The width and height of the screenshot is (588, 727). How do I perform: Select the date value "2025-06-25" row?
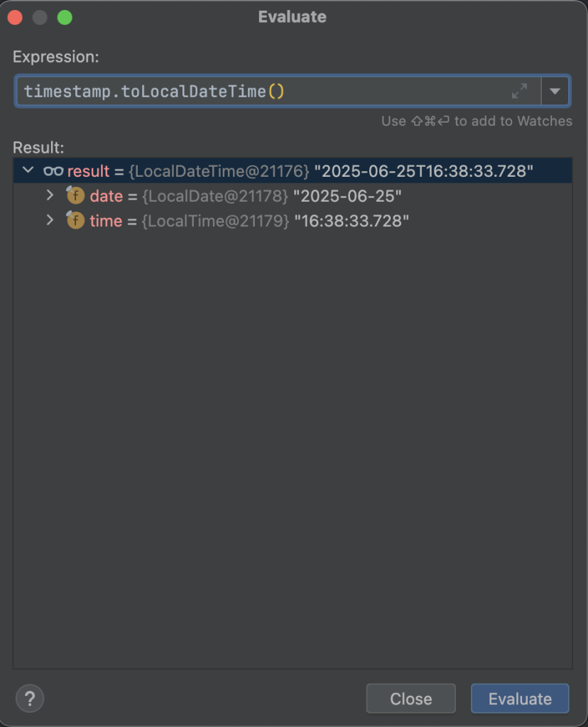click(348, 196)
